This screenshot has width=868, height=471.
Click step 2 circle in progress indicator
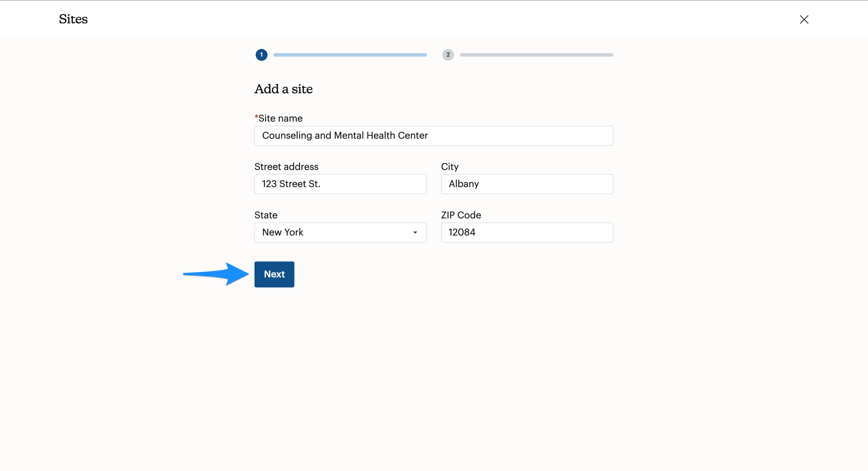(448, 55)
